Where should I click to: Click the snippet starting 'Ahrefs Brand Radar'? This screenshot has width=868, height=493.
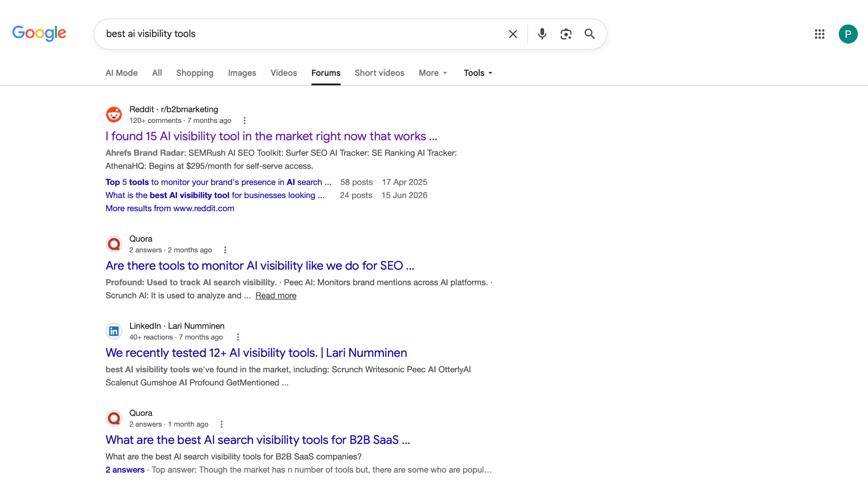281,159
